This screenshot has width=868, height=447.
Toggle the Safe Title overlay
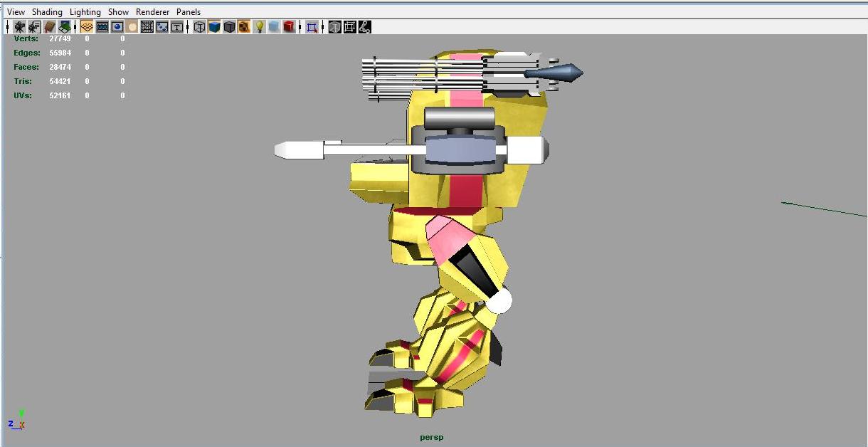[x=177, y=27]
